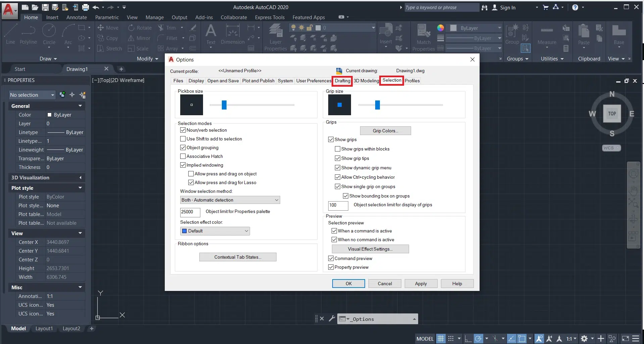Viewport: 644px width, 344px height.
Task: Check the Associative Hatch option
Action: pyautogui.click(x=183, y=156)
